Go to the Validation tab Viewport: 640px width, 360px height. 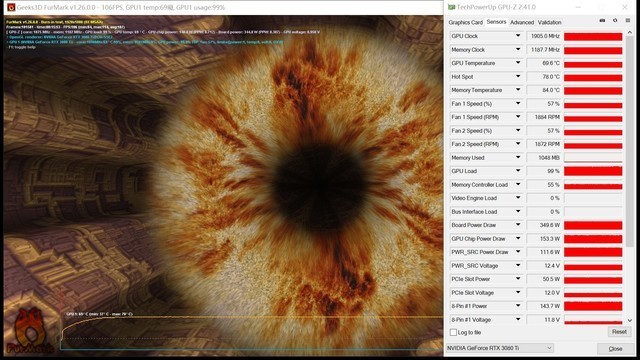pyautogui.click(x=549, y=22)
